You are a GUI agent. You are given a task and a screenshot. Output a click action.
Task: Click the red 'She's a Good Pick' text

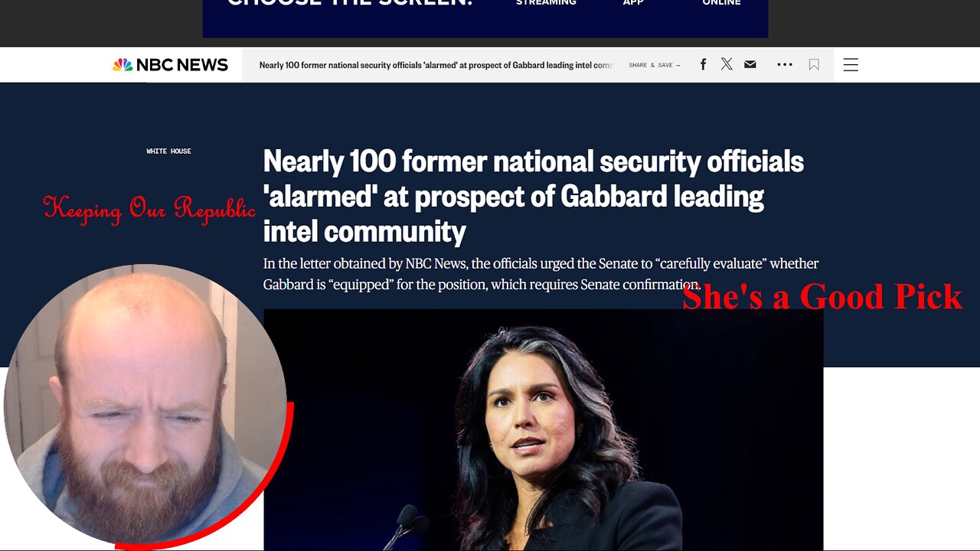click(x=822, y=297)
